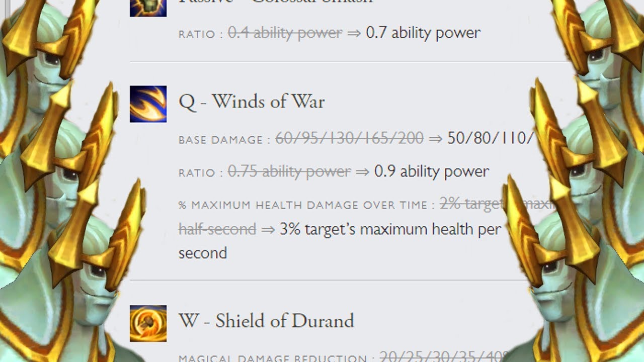Click the struck-through 60/95/130/165/200 damage values

click(x=350, y=138)
